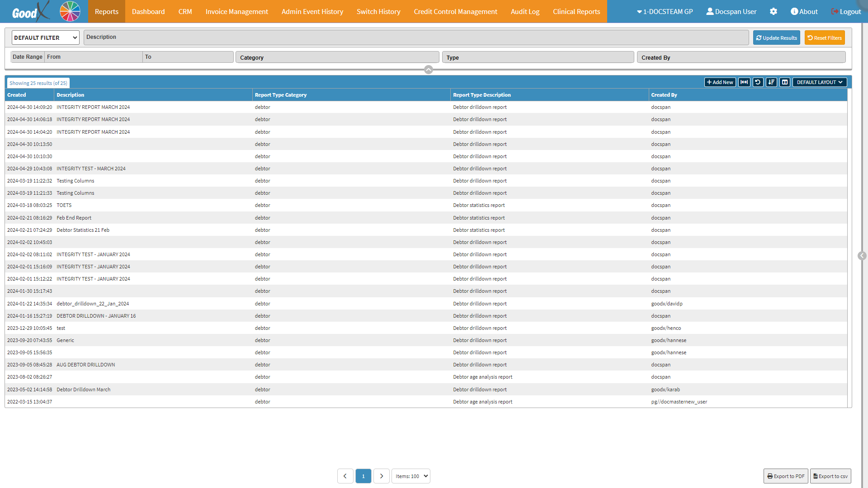This screenshot has height=488, width=868.
Task: Open Switch History menu
Action: (378, 11)
